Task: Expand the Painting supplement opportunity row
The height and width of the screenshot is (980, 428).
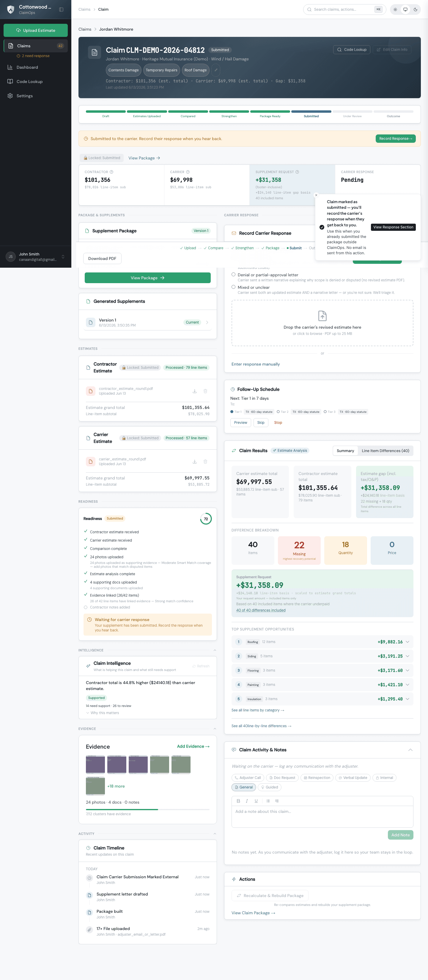Action: point(322,684)
